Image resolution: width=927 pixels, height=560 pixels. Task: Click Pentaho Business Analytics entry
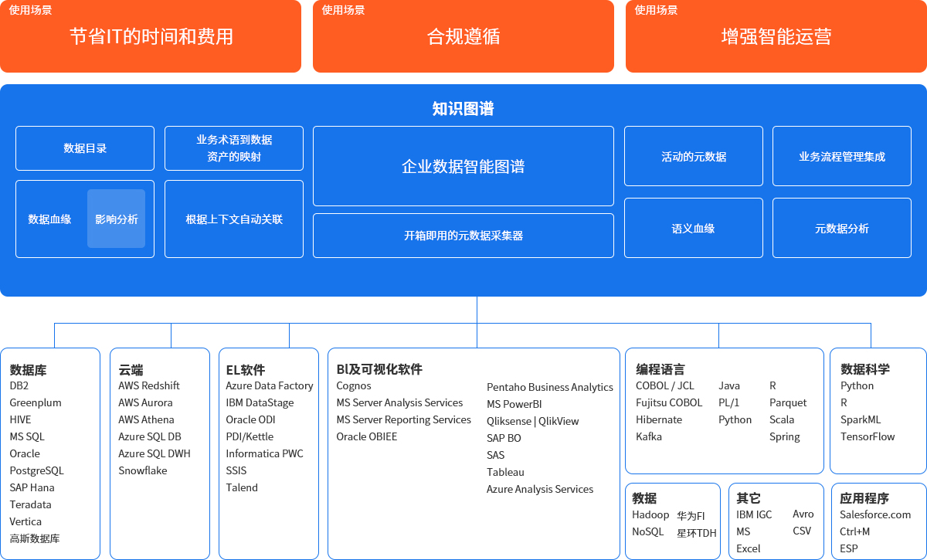click(x=550, y=387)
